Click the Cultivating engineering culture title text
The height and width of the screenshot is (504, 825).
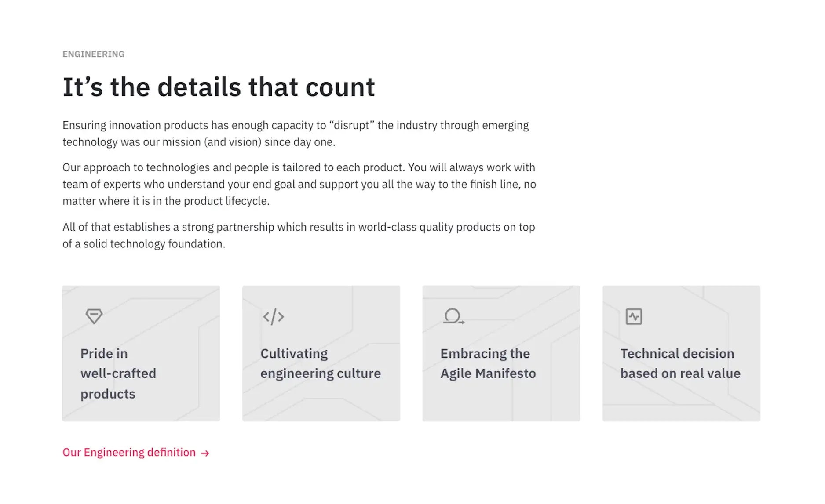(321, 363)
